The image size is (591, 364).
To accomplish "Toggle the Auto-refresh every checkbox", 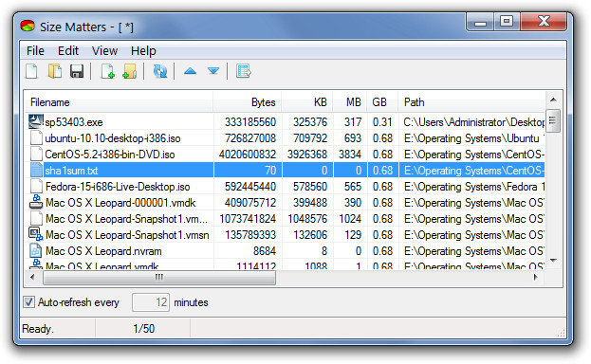I will 29,302.
